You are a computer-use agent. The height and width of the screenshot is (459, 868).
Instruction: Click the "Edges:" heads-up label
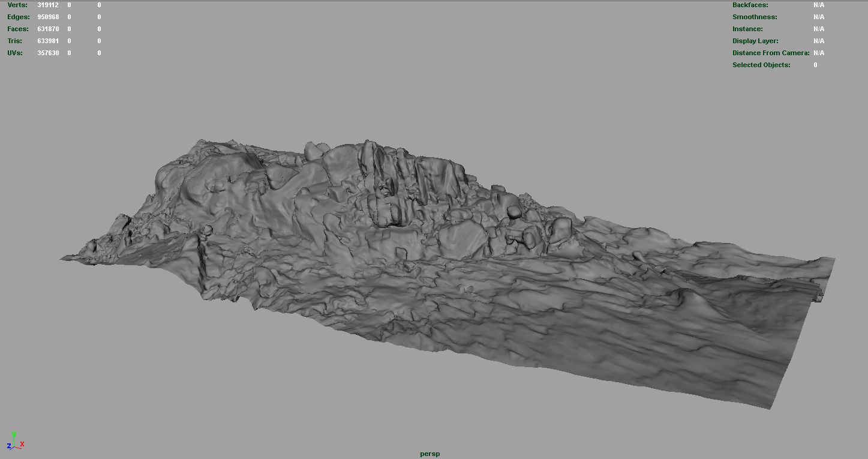[x=18, y=17]
